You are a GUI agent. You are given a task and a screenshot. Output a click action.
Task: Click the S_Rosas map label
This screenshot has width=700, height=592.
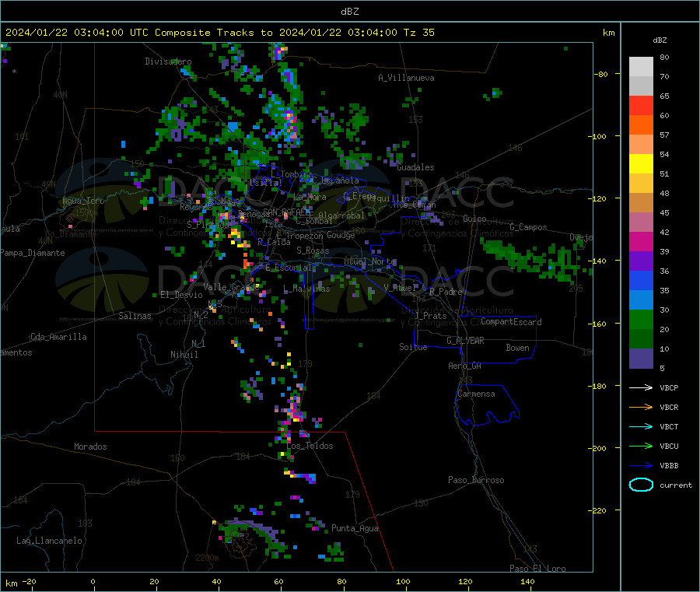[313, 250]
